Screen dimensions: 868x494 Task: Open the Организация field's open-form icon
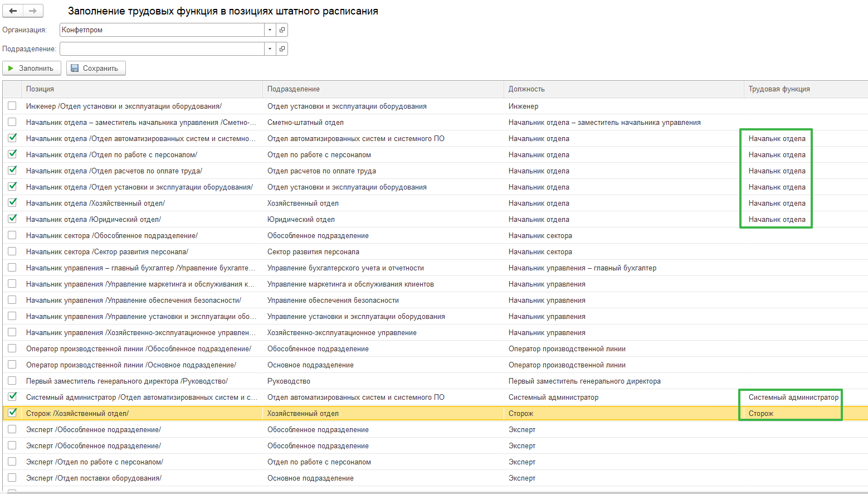pos(282,30)
